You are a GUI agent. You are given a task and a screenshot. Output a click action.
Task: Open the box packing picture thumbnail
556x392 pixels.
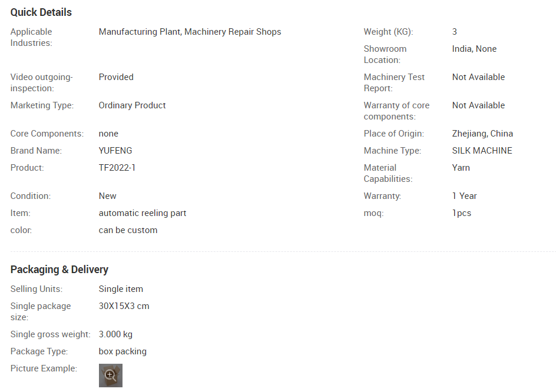pos(111,376)
